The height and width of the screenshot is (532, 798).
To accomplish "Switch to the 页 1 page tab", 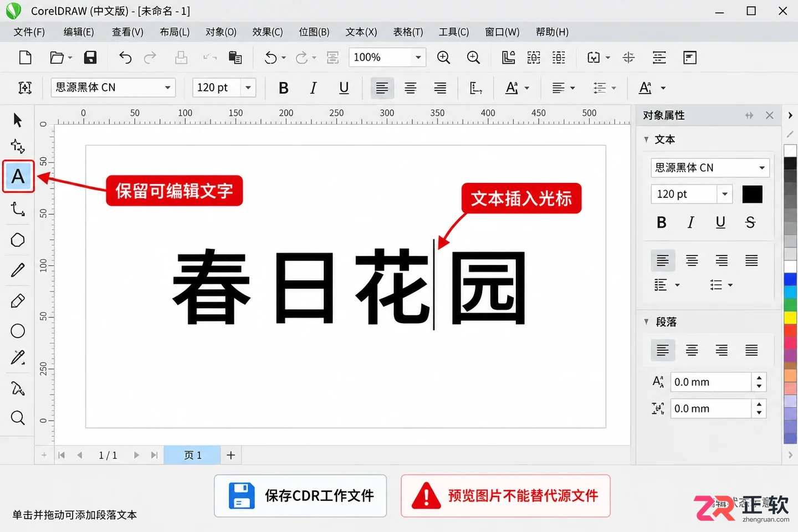I will coord(192,455).
